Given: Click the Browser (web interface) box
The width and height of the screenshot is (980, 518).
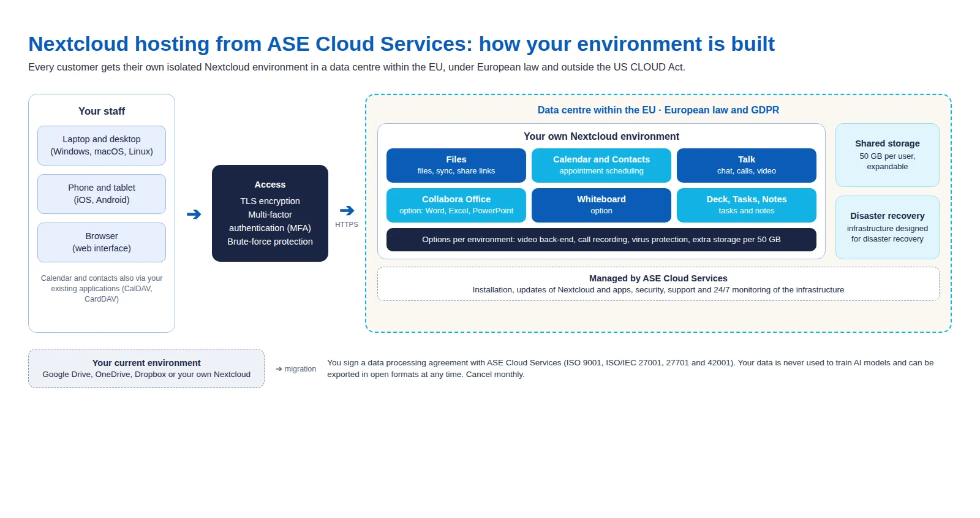Looking at the screenshot, I should pos(102,242).
